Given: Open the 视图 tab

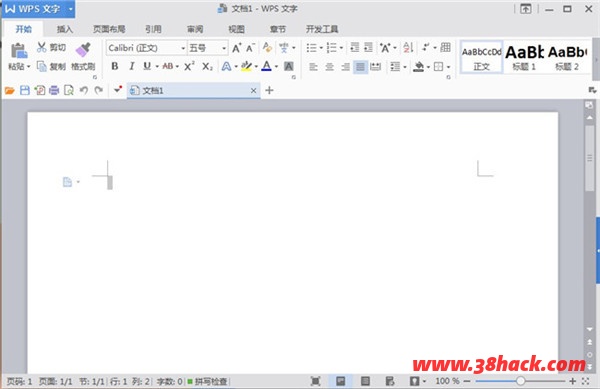Looking at the screenshot, I should coord(236,29).
